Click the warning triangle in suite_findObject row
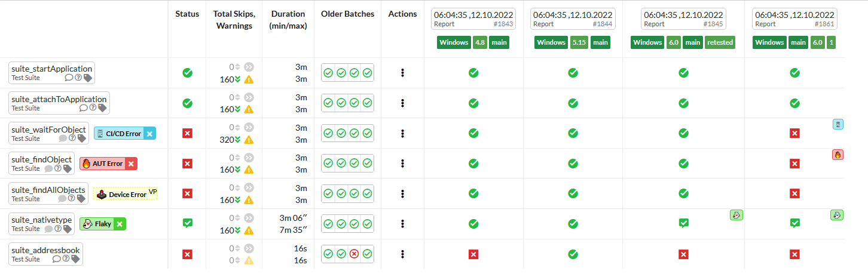868x277 pixels. (249, 170)
